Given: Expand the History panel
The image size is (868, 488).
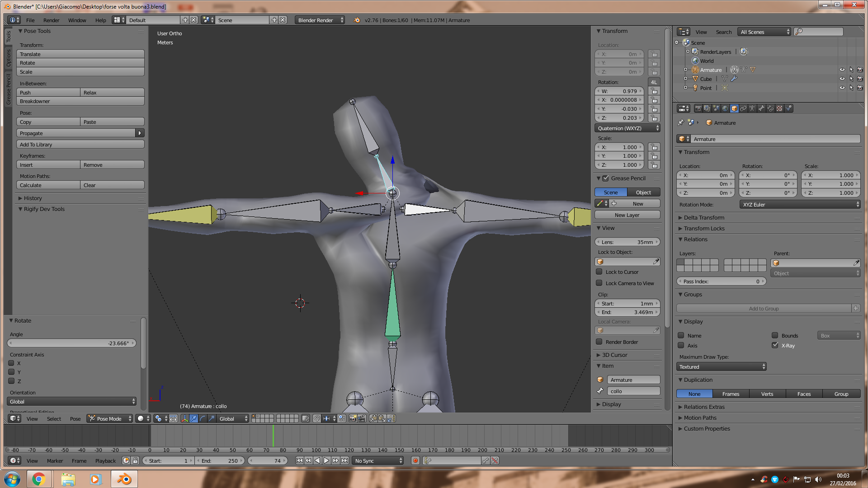Looking at the screenshot, I should [33, 198].
